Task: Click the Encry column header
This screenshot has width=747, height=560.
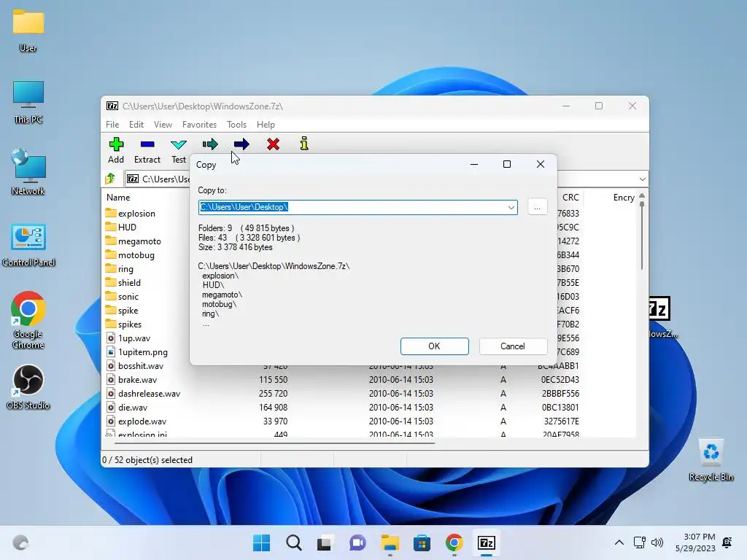Action: point(624,197)
